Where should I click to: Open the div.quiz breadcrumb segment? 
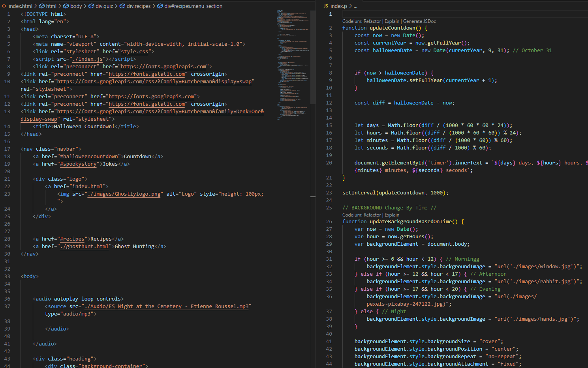pyautogui.click(x=101, y=6)
